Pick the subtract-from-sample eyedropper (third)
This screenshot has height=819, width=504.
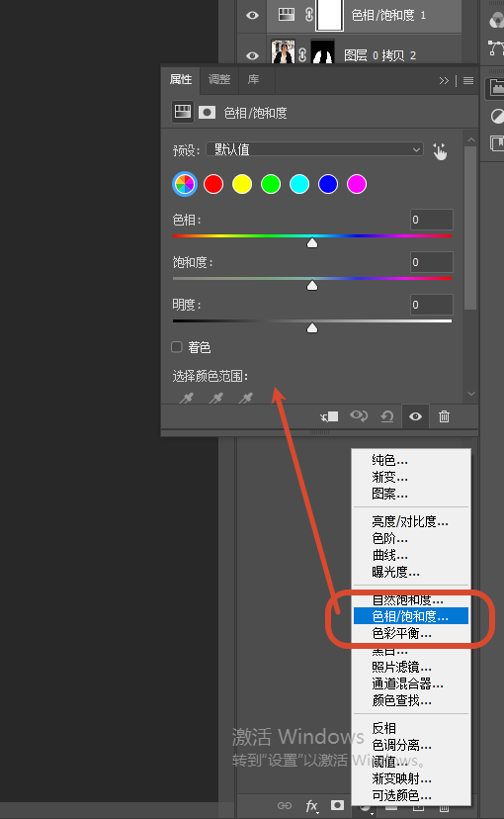point(246,399)
